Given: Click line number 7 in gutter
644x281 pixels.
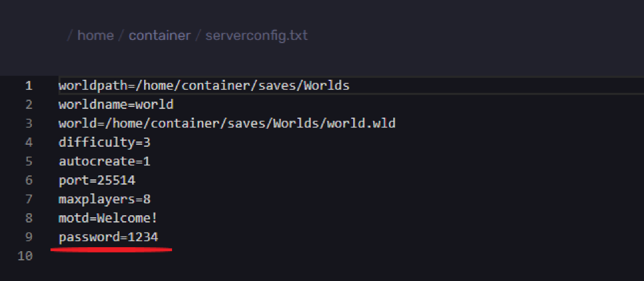Looking at the screenshot, I should [x=29, y=199].
